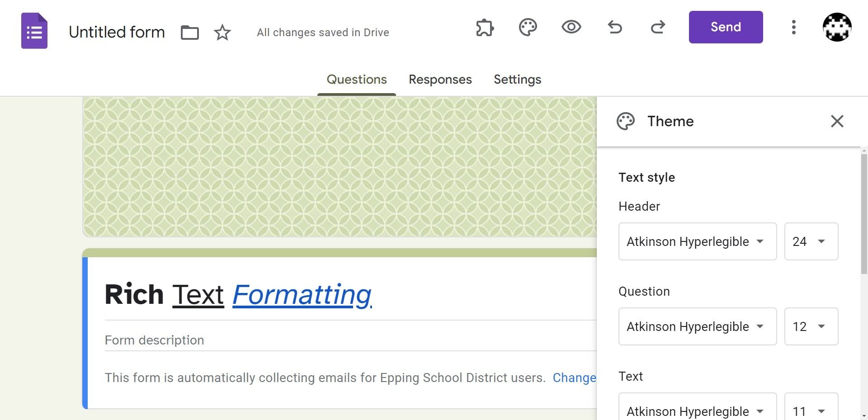Undo the last change
The height and width of the screenshot is (420, 868).
point(615,28)
